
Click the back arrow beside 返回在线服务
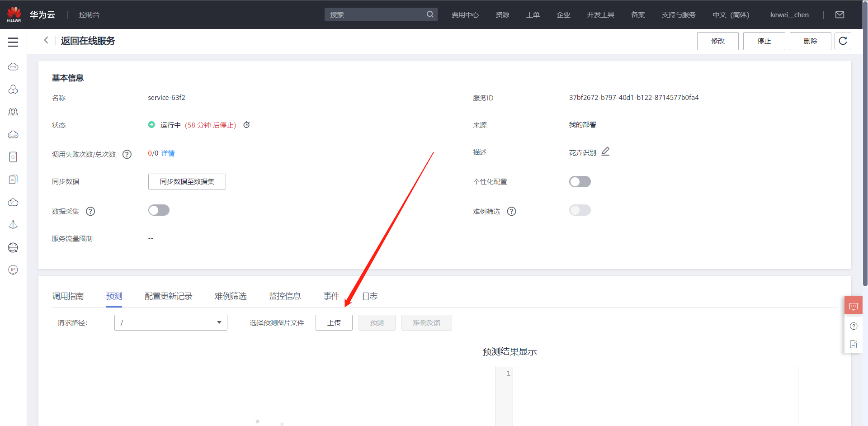46,40
